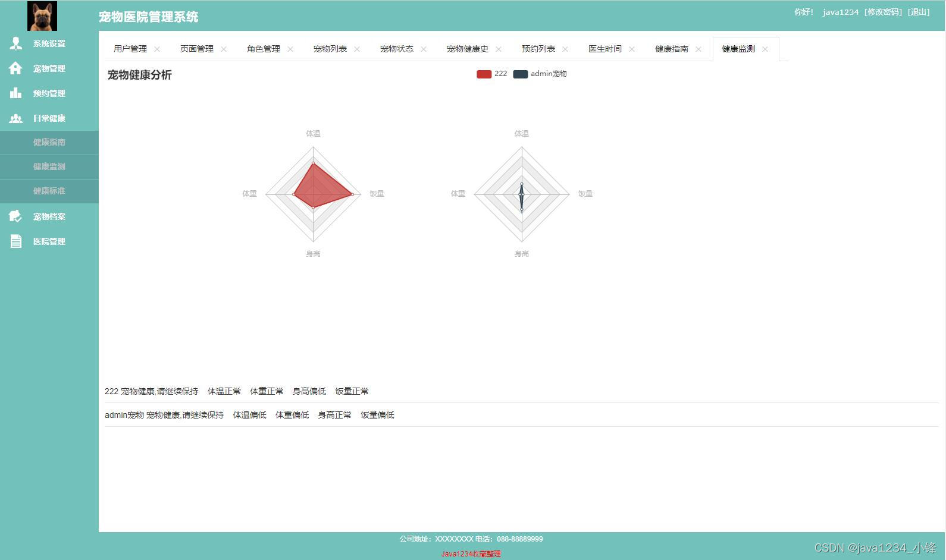Close the 宠物状态 tab

(x=424, y=49)
